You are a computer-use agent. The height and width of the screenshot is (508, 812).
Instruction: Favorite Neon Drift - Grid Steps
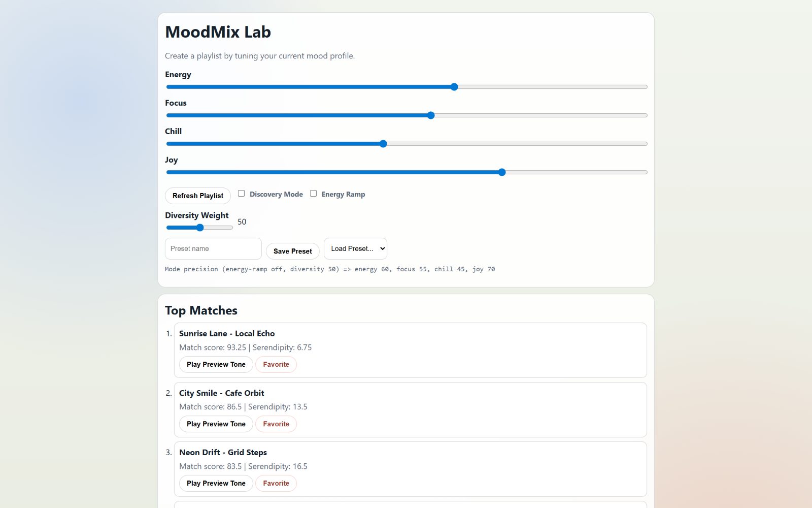276,483
